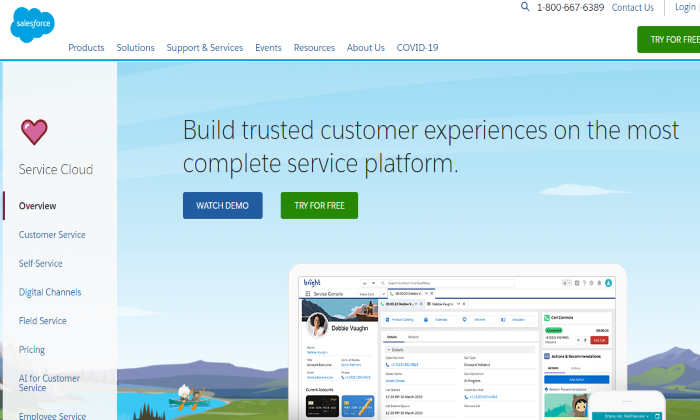
Task: Open Pricing in the sidebar
Action: (32, 349)
